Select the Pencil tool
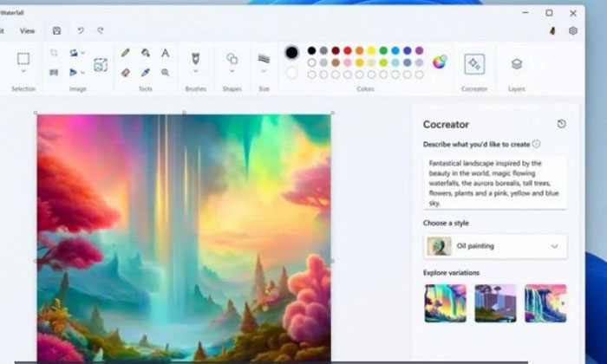Viewport: 607px width, 364px height. (x=126, y=54)
